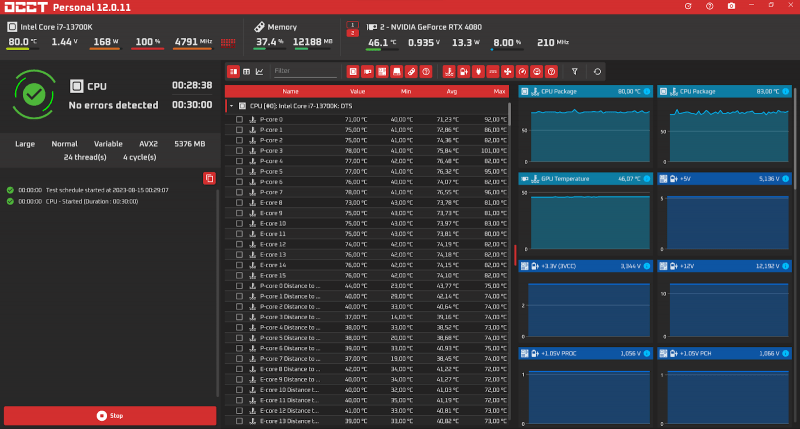Click the sensor Filter text field

[x=303, y=72]
